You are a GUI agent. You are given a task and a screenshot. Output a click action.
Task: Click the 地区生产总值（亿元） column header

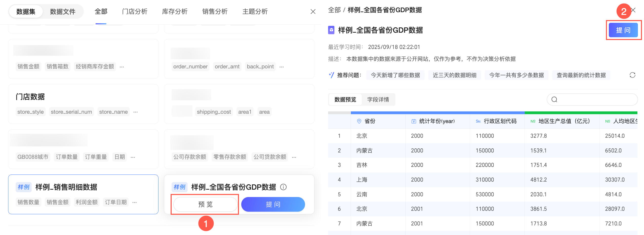click(x=562, y=121)
